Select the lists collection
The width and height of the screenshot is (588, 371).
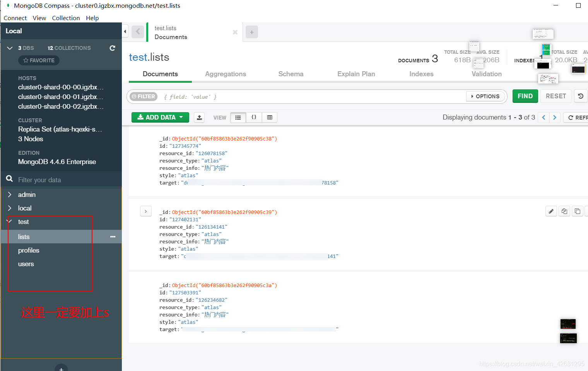tap(61, 237)
